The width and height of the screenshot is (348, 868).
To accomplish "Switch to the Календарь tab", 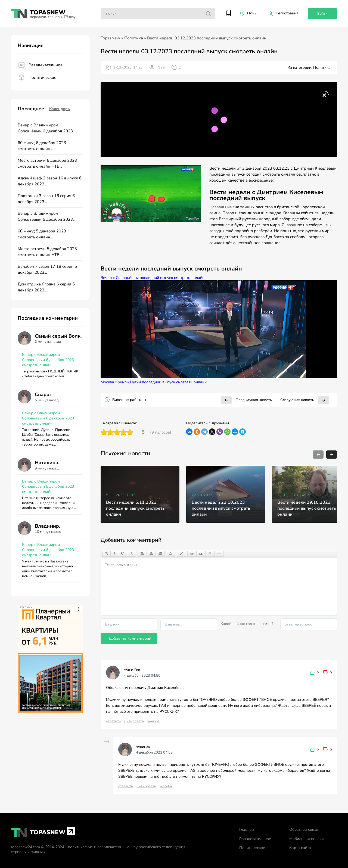I will 59,109.
